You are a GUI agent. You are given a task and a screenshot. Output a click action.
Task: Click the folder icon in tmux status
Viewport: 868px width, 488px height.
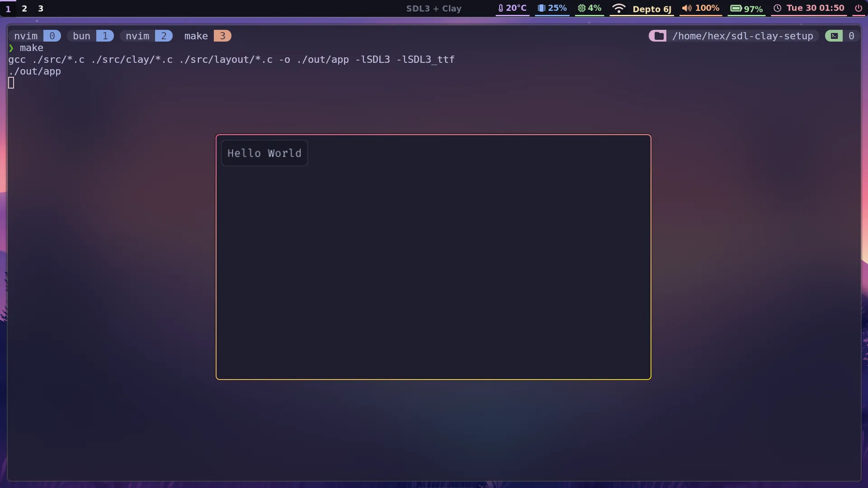pos(659,36)
